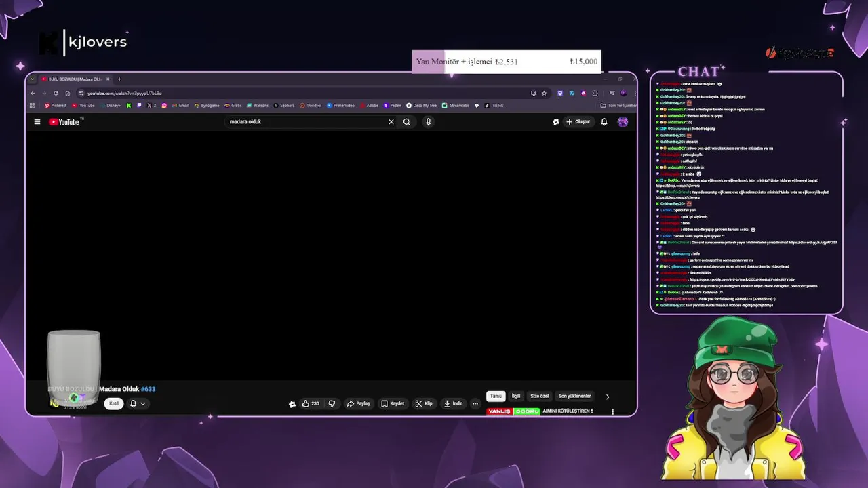868x488 pixels.
Task: Click the sparkle icon left of the like button
Action: tap(292, 403)
